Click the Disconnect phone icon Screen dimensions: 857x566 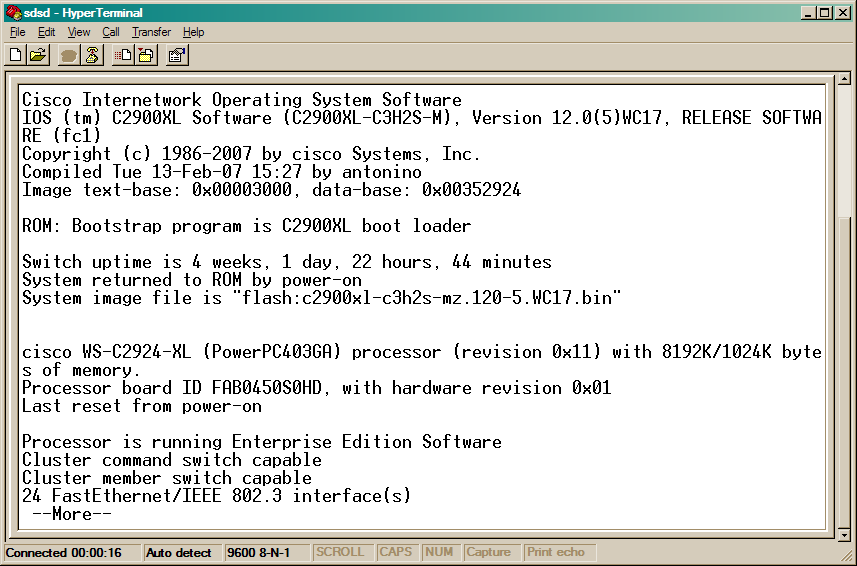coord(92,55)
